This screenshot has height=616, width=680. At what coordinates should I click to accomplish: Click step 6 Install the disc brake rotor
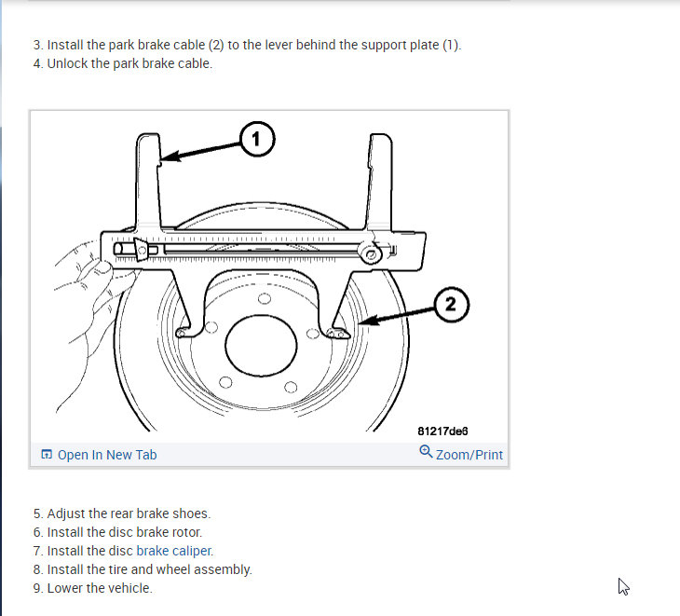point(117,532)
